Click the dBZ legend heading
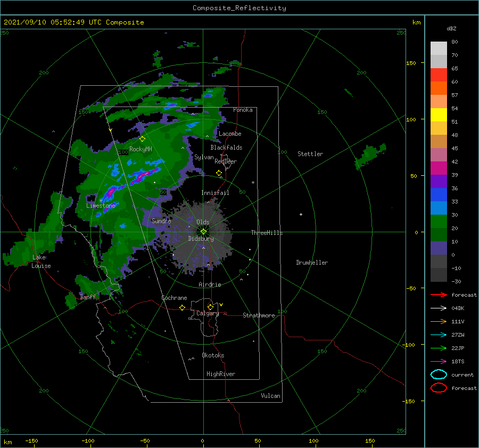This screenshot has height=448, width=479. (451, 28)
